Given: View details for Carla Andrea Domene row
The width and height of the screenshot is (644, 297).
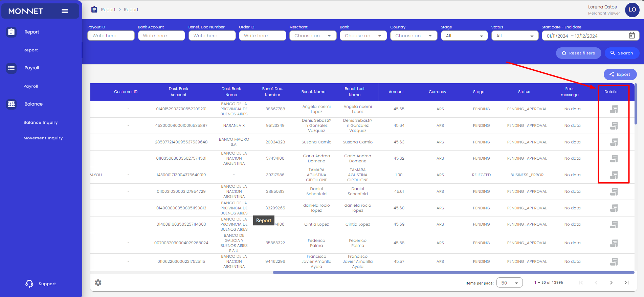Looking at the screenshot, I should 614,159.
